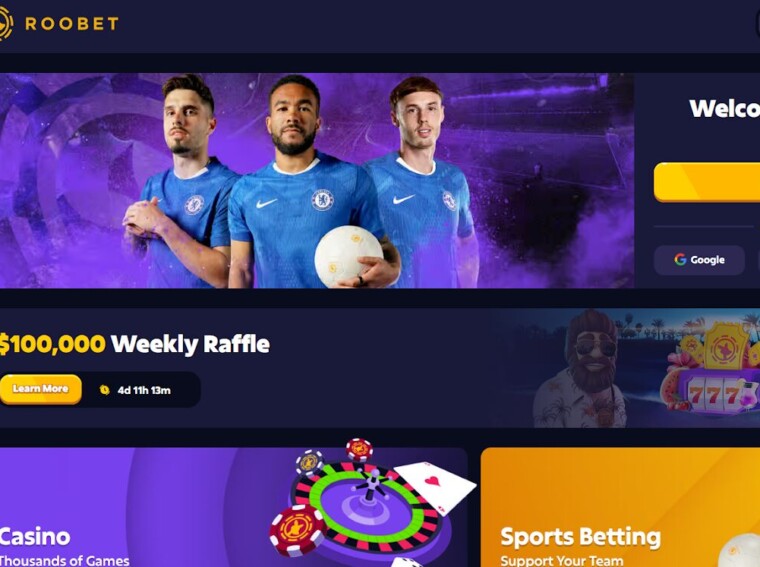Click the ace of hearts playing card
Viewport: 760px width, 567px height.
435,486
